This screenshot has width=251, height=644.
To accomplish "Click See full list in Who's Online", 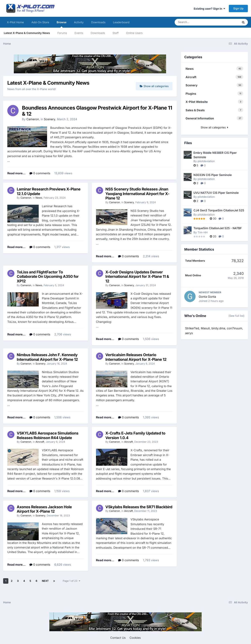I will tap(236, 316).
